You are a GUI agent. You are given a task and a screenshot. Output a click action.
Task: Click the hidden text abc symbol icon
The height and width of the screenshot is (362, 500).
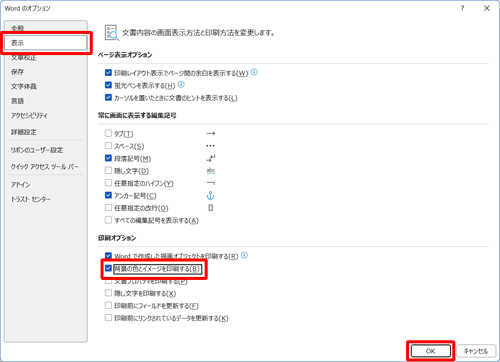click(x=211, y=171)
